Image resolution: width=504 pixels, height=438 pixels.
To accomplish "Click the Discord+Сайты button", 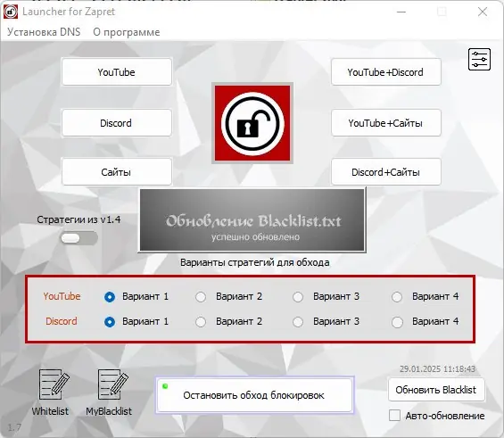I will click(385, 172).
